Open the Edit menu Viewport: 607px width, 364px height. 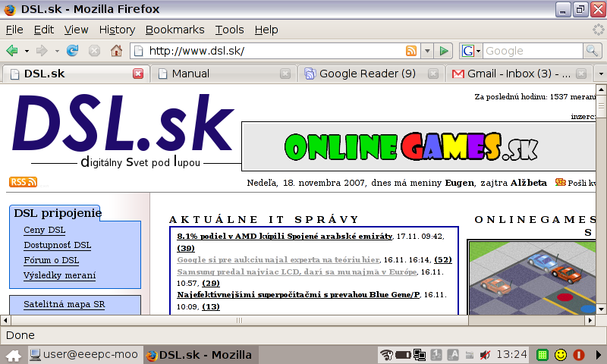(x=44, y=30)
